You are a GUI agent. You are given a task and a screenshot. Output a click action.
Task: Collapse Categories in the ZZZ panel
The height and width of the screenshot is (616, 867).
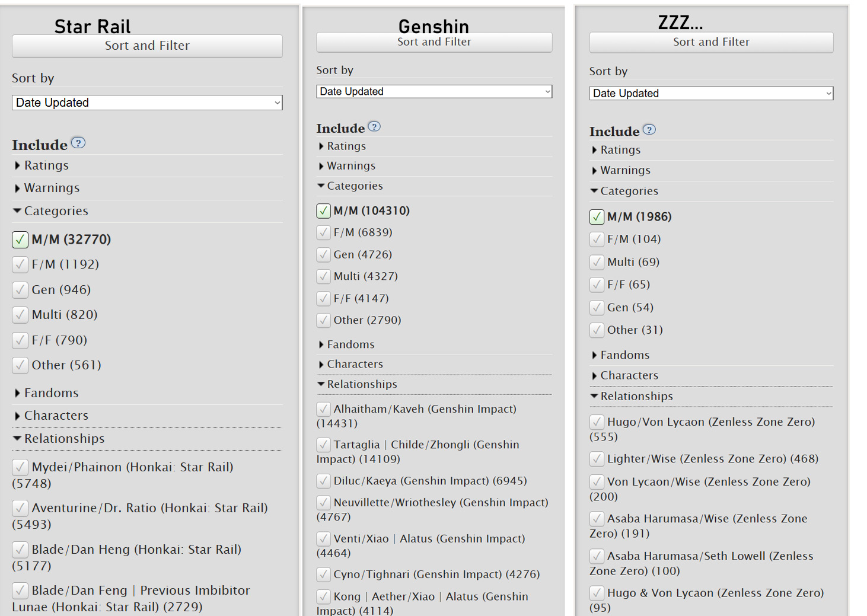tap(625, 191)
